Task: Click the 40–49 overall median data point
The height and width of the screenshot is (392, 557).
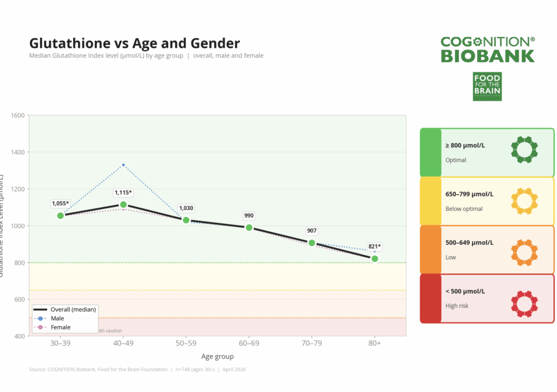Action: pos(123,204)
